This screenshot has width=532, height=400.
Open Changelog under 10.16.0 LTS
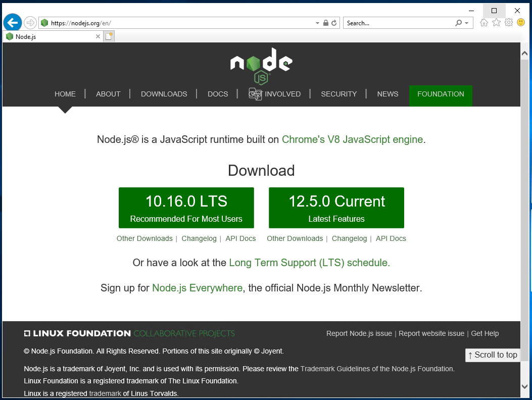tap(199, 238)
